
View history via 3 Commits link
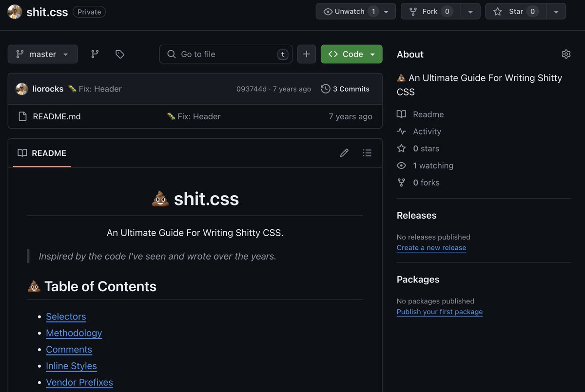345,89
